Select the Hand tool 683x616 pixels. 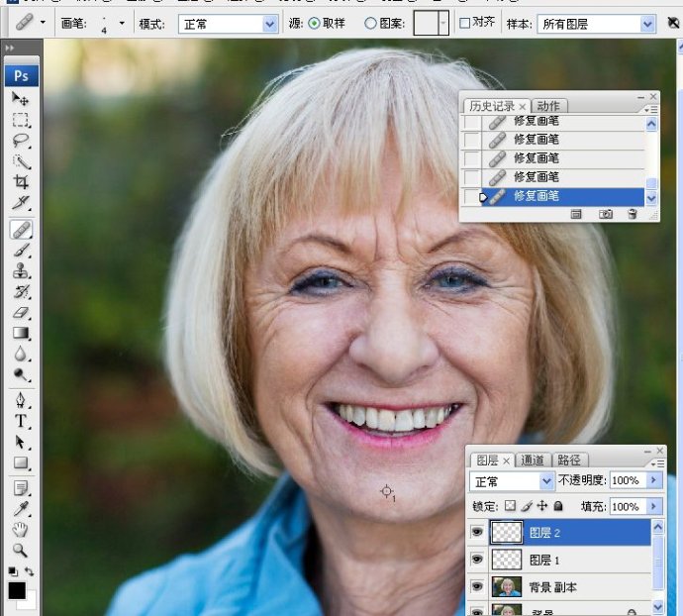(20, 530)
